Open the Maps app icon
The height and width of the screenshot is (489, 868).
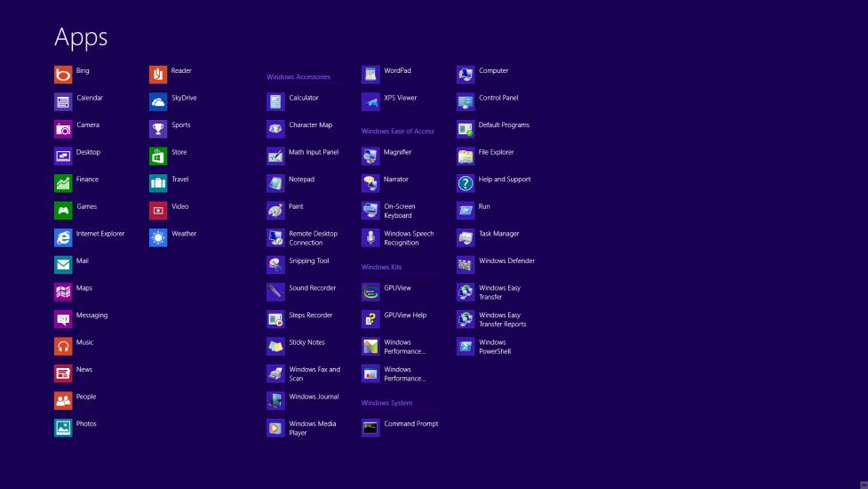point(63,292)
